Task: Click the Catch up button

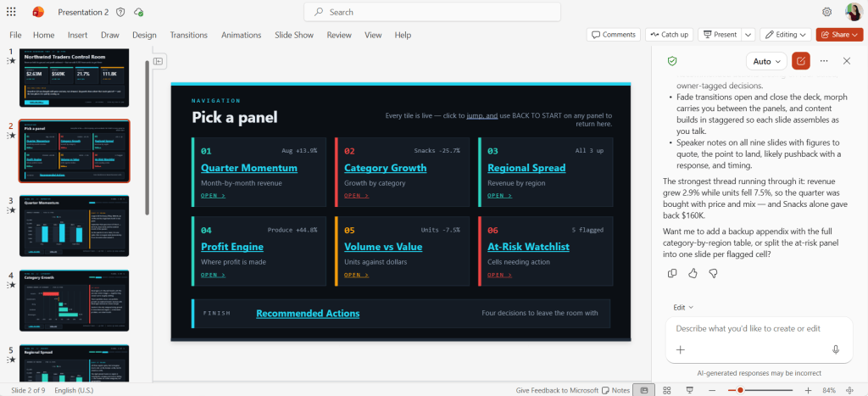Action: point(669,34)
